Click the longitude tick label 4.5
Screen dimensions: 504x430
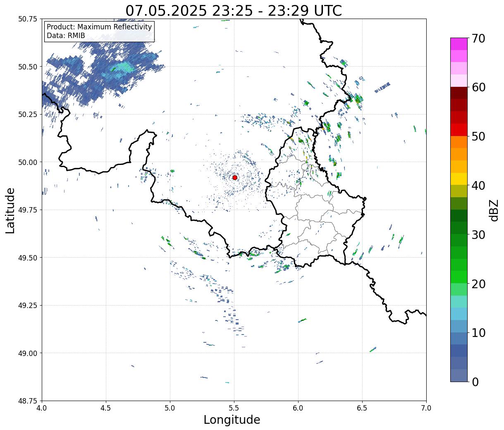[x=106, y=408]
